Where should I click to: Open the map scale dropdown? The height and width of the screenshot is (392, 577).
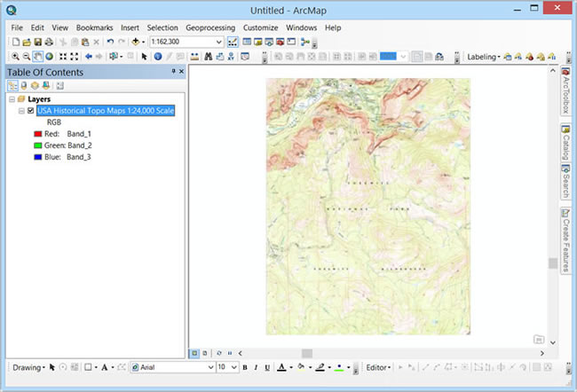pos(218,42)
